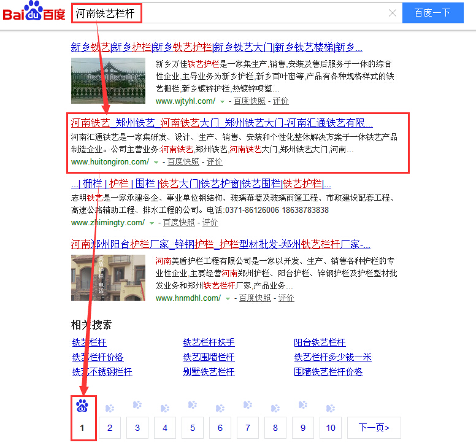
Task: Click the paw icon above page 2
Action: (x=110, y=409)
